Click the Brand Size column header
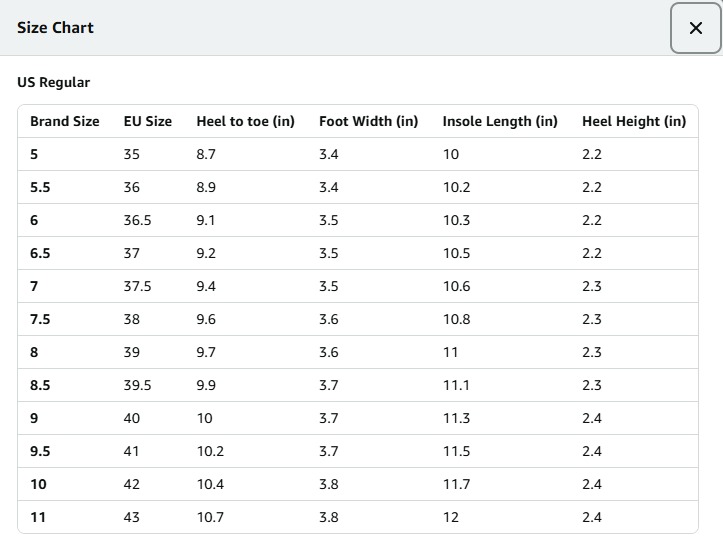This screenshot has height=550, width=723. click(x=65, y=121)
